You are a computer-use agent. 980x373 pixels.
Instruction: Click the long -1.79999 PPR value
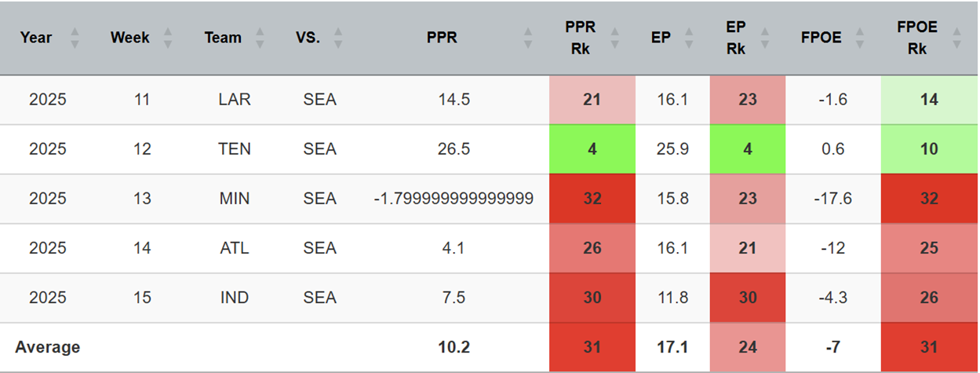point(454,199)
